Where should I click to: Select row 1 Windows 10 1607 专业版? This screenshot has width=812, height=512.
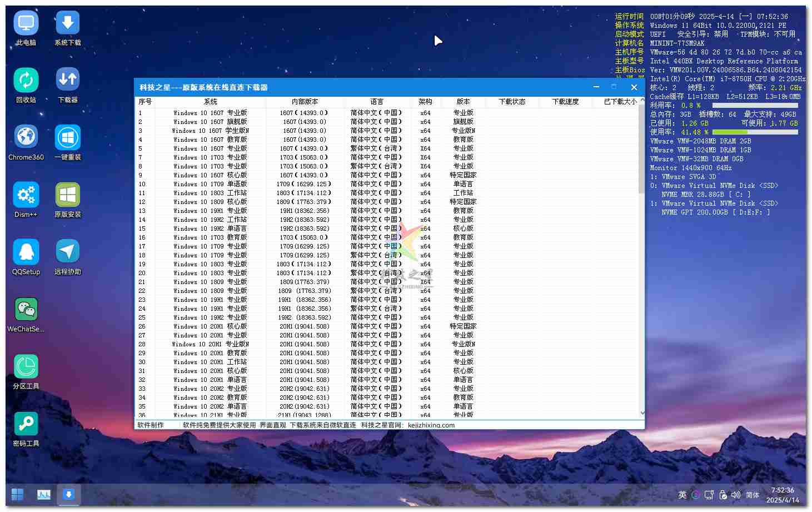210,113
